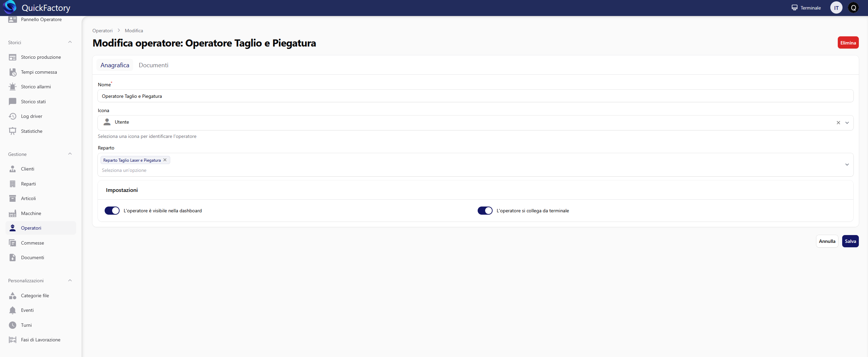This screenshot has height=357, width=868.
Task: Expand the Reparto multi-select dropdown
Action: click(x=847, y=165)
